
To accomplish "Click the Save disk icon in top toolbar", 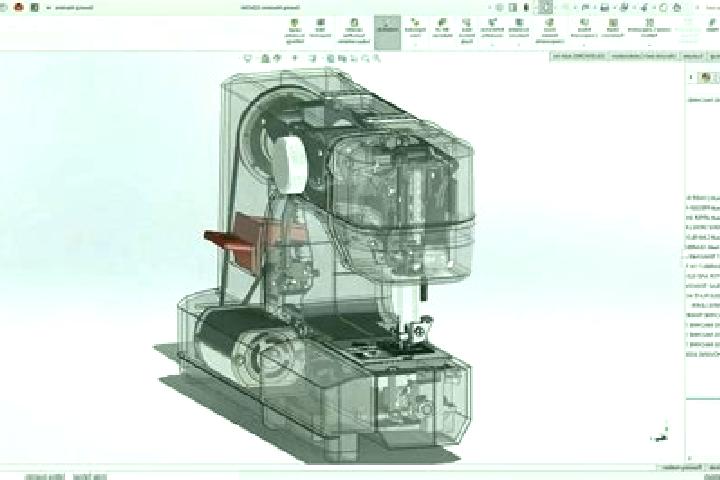I will pos(605,7).
